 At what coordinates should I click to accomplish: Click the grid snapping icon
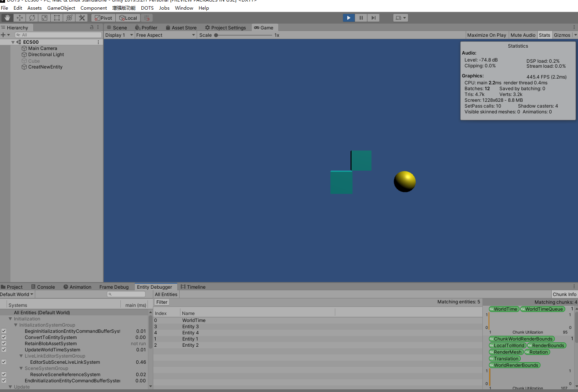[146, 17]
